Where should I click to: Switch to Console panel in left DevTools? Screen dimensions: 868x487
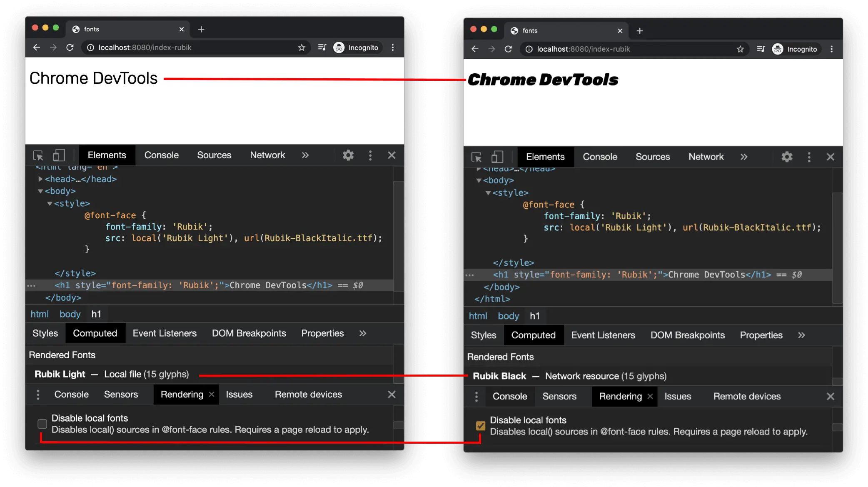(x=162, y=155)
